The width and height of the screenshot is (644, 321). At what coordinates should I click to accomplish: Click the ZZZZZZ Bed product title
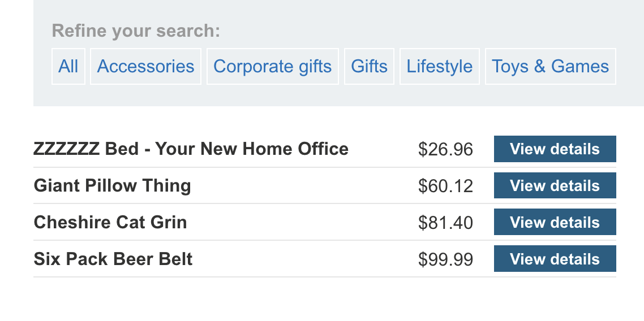pyautogui.click(x=191, y=149)
